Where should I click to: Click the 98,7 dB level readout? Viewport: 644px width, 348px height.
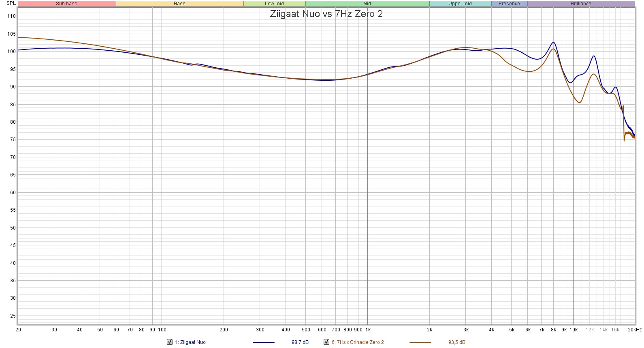(300, 342)
